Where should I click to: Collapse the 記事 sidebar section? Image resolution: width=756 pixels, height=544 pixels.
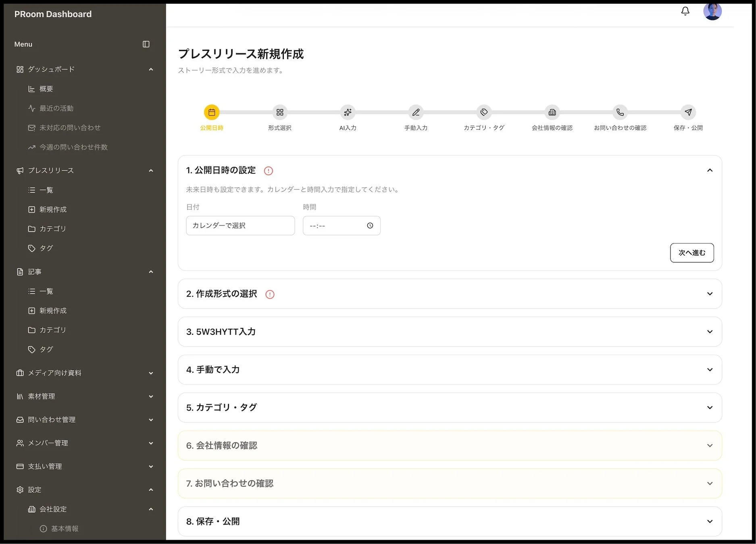coord(151,272)
